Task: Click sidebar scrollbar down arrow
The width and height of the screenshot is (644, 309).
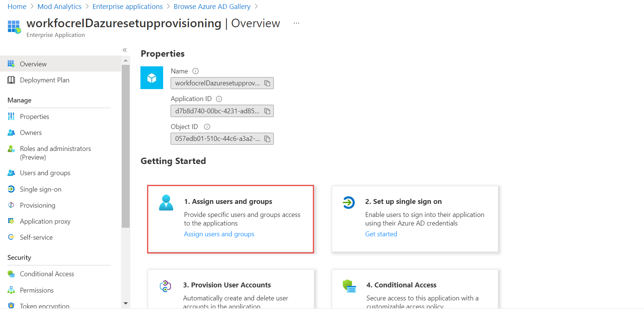Action: 126,303
